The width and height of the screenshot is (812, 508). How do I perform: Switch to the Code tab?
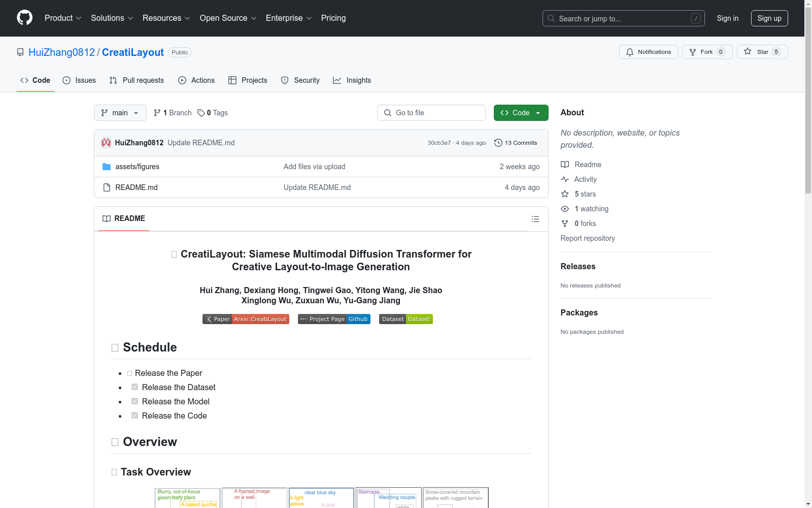[36, 80]
